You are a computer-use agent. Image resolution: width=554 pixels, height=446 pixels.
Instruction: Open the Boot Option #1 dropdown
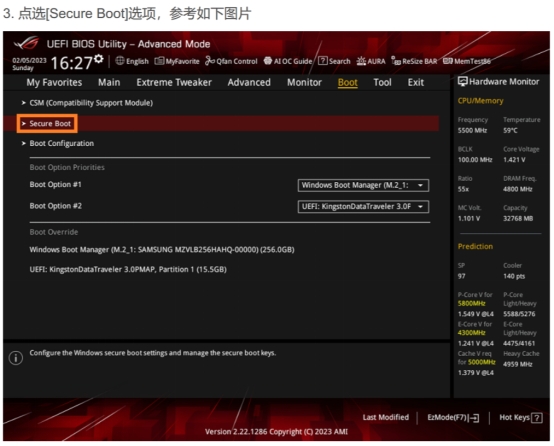pyautogui.click(x=363, y=185)
